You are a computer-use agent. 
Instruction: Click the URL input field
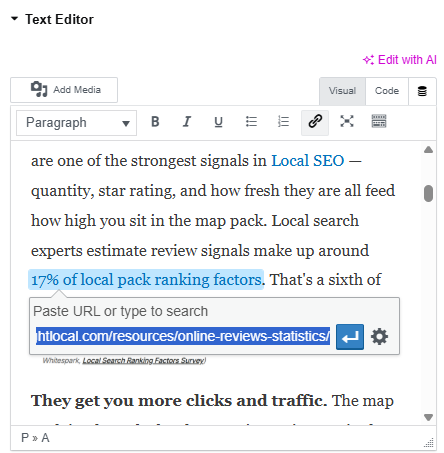(x=183, y=336)
